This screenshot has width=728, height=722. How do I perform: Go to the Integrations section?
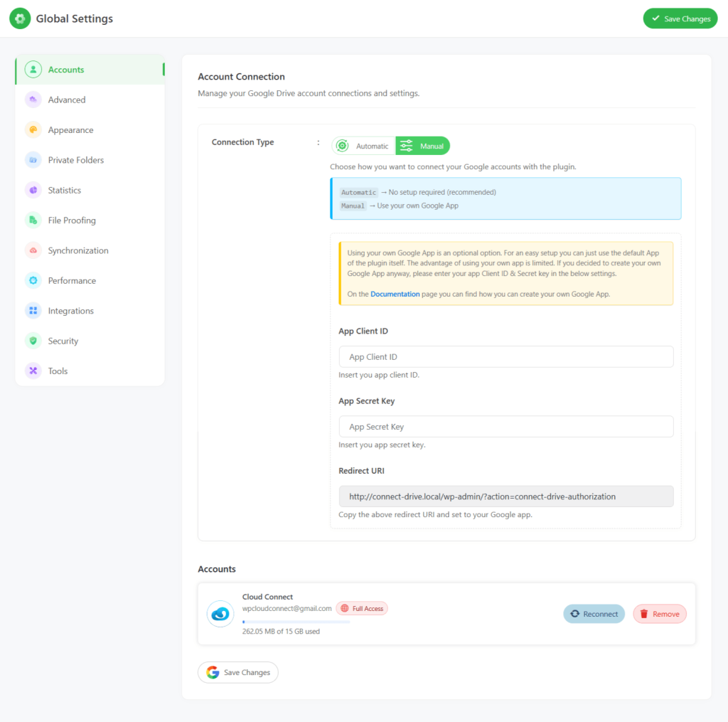(70, 311)
